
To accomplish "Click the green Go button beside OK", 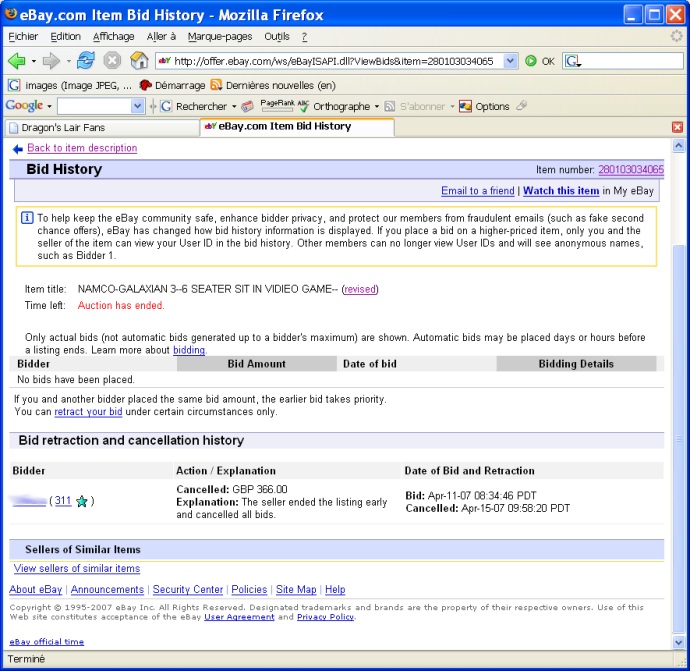I will [x=531, y=61].
